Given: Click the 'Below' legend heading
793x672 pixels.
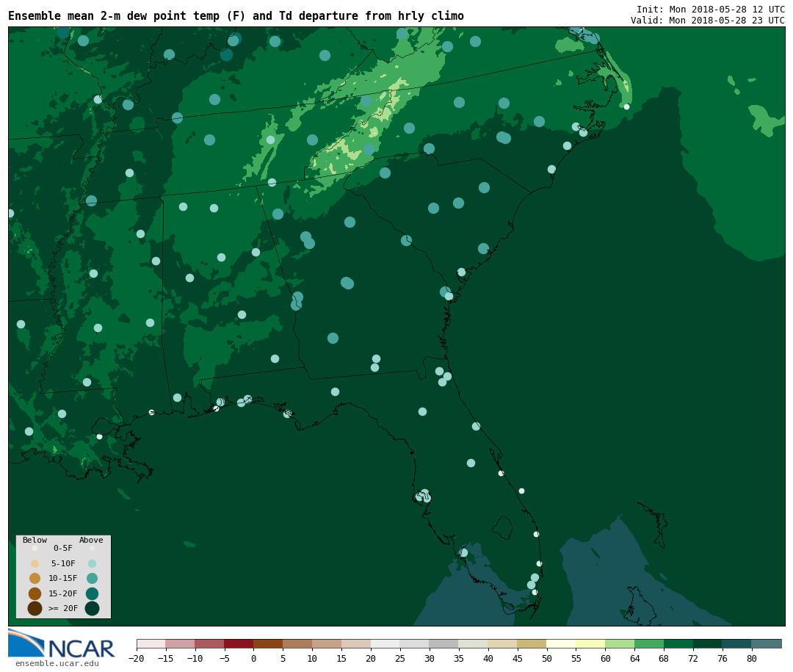Looking at the screenshot, I should pyautogui.click(x=35, y=540).
